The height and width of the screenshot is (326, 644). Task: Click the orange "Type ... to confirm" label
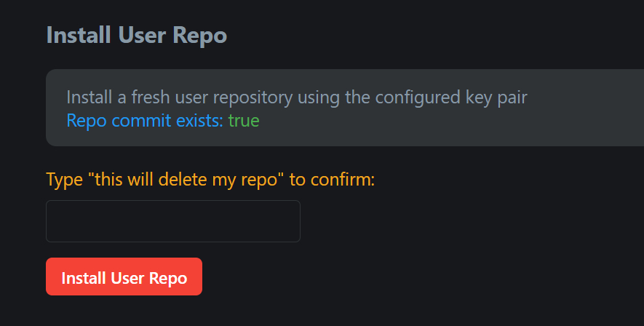210,179
